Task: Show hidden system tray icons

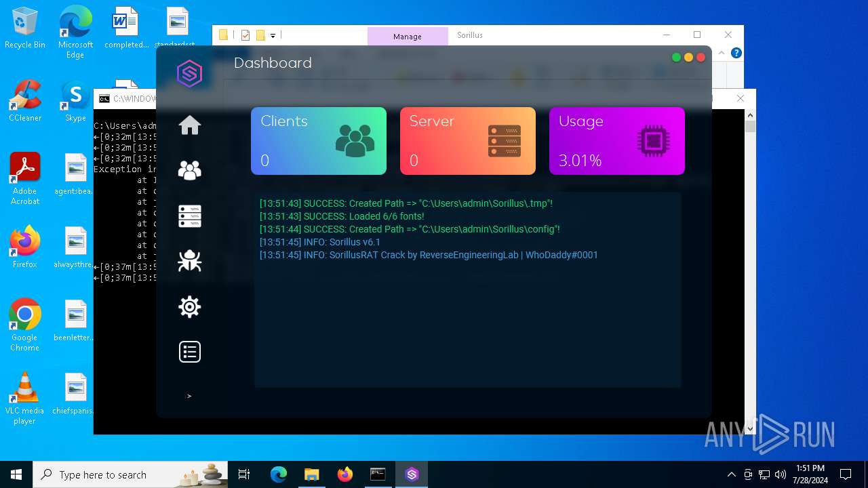Action: point(731,474)
